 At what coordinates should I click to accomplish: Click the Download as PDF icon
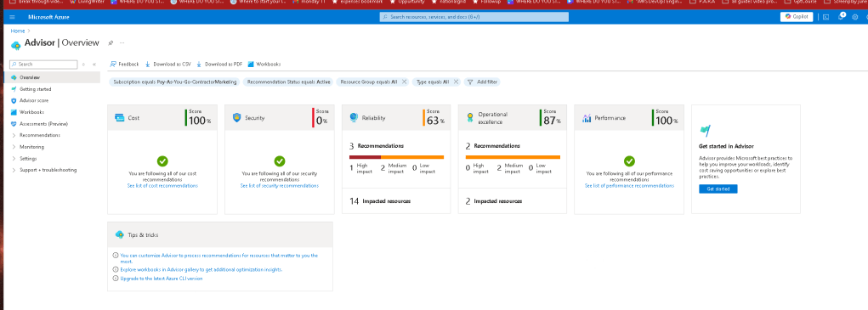click(199, 64)
